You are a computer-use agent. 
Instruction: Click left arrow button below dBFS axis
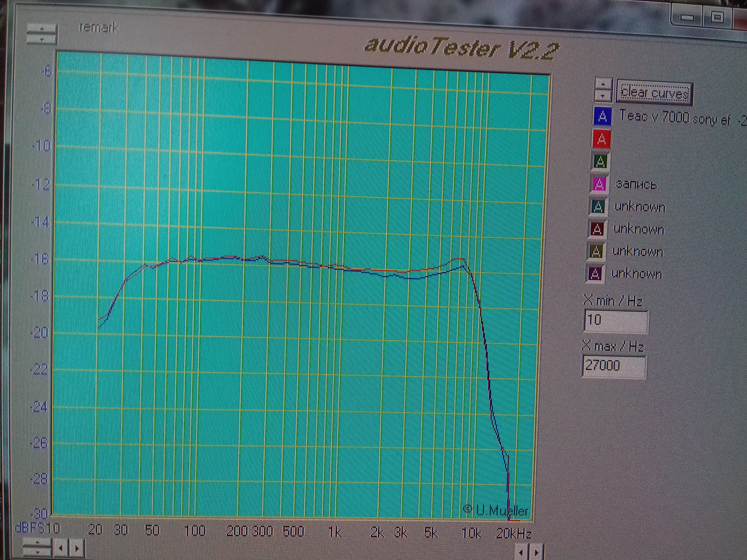click(x=61, y=549)
